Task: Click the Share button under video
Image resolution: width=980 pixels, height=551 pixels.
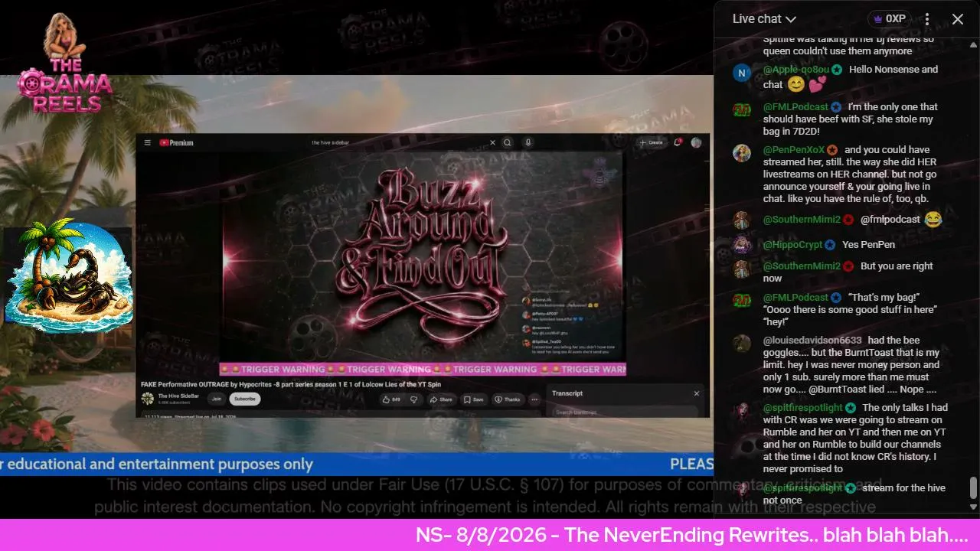Action: [x=441, y=399]
